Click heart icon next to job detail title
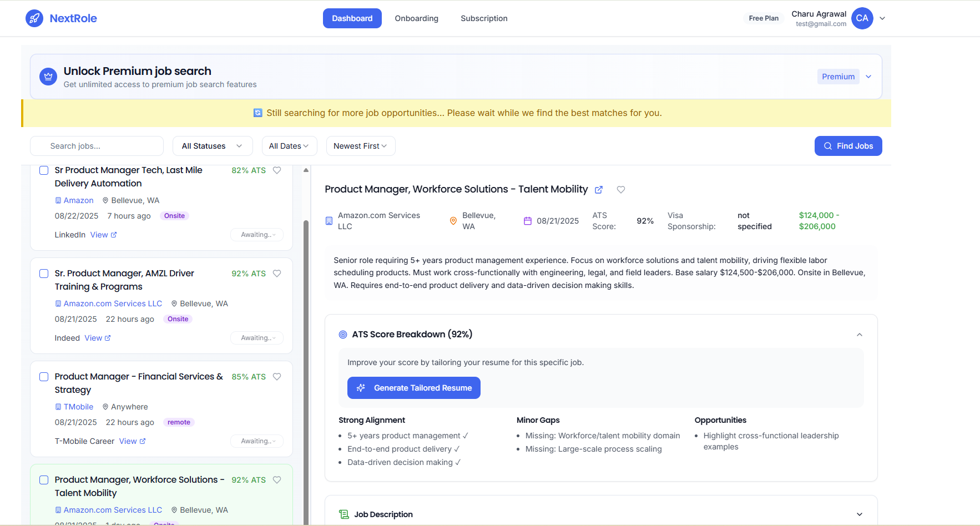 click(621, 190)
